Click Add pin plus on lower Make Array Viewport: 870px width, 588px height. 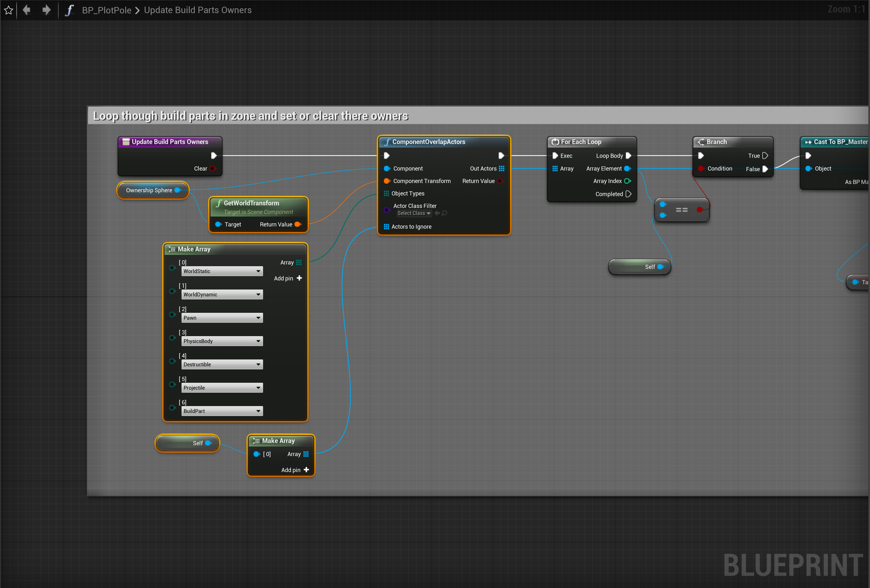(306, 470)
